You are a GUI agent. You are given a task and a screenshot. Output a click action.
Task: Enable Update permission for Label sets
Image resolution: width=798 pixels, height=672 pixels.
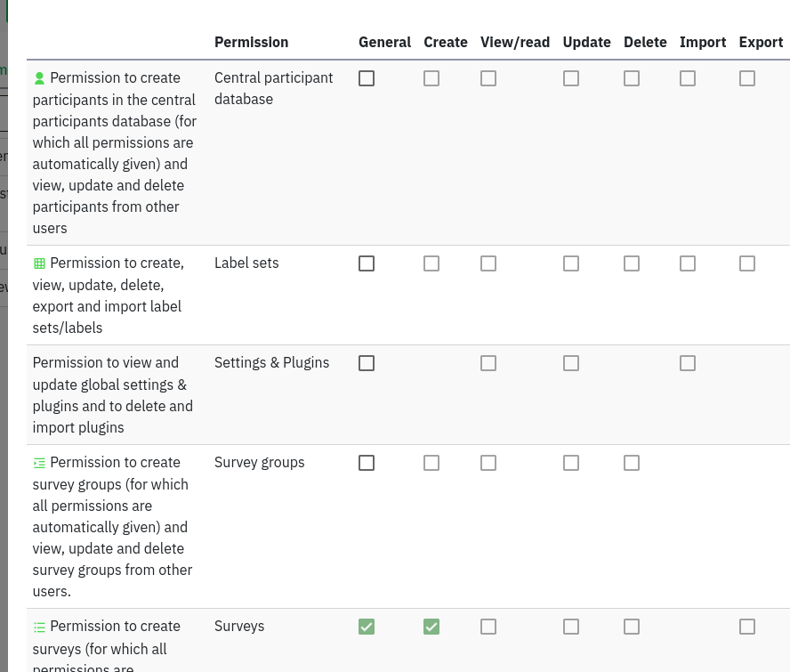click(x=571, y=263)
